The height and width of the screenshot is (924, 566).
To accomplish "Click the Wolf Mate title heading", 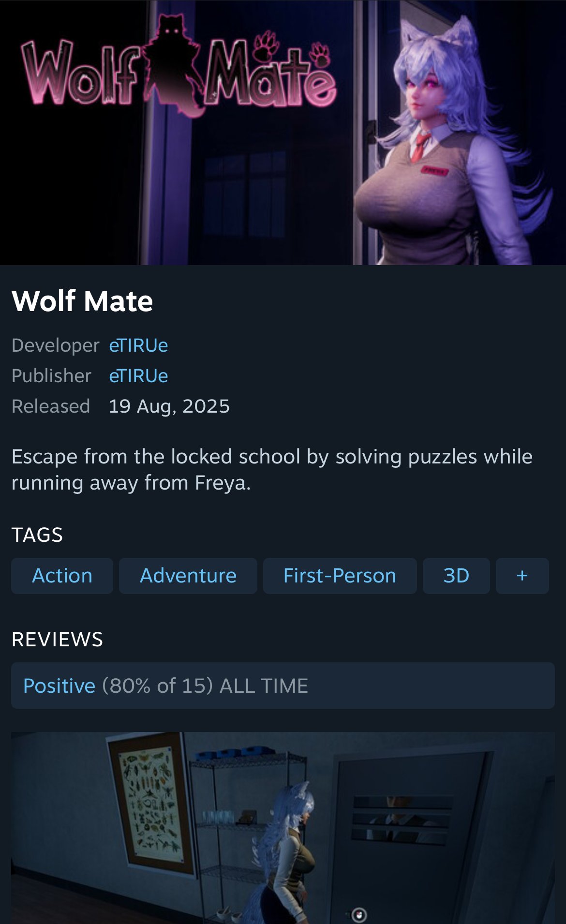I will pyautogui.click(x=82, y=301).
